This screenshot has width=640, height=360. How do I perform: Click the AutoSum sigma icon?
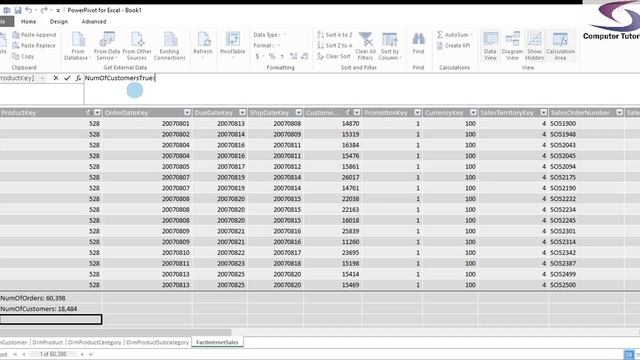[440, 35]
